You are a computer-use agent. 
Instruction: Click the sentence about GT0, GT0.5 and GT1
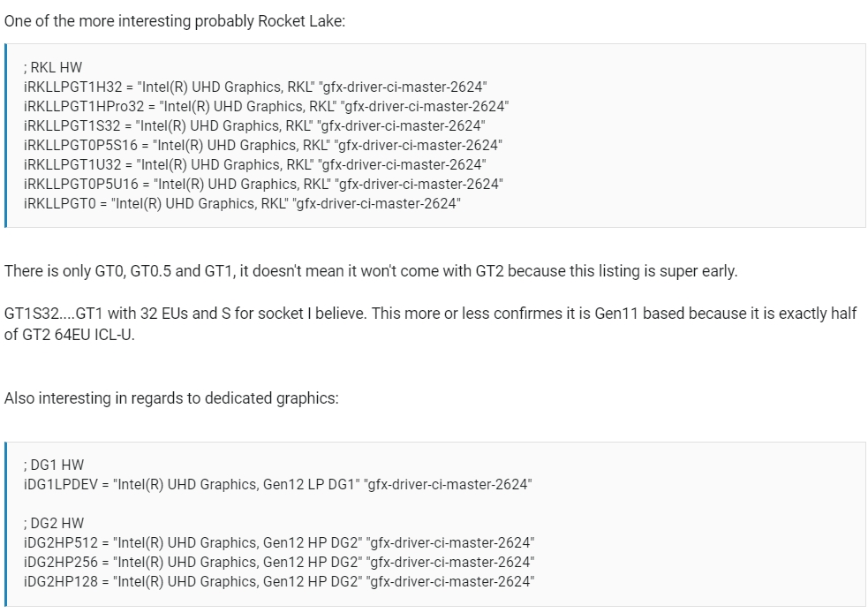tap(371, 271)
